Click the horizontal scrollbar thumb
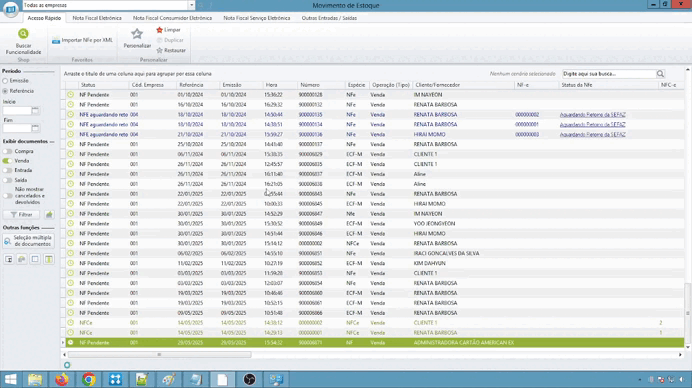This screenshot has height=388, width=692. point(159,354)
